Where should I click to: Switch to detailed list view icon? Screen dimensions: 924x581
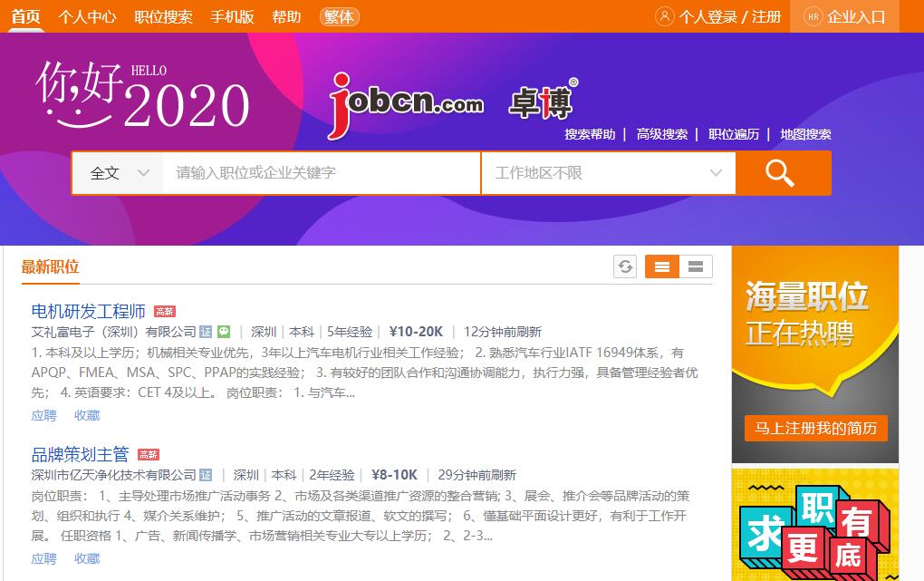(662, 266)
